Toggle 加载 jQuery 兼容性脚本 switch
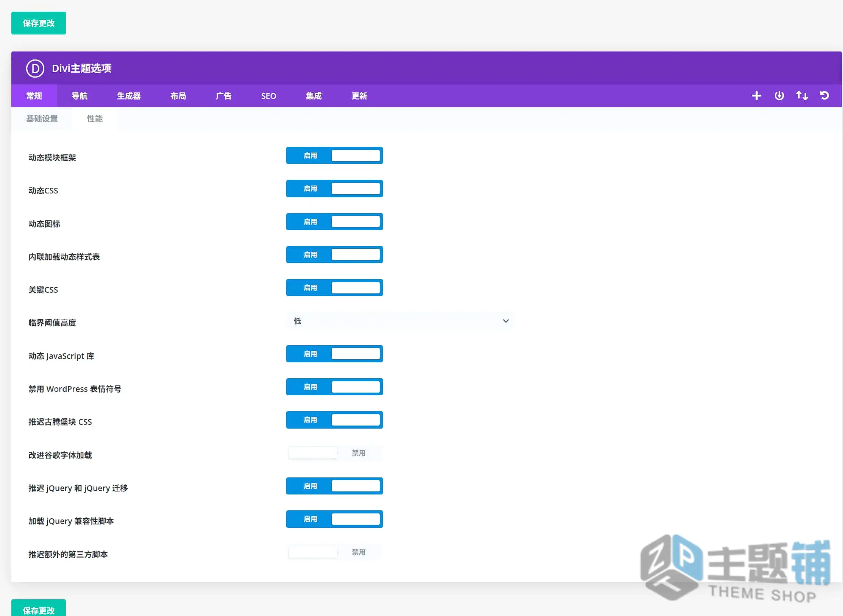Image resolution: width=843 pixels, height=616 pixels. (x=334, y=519)
